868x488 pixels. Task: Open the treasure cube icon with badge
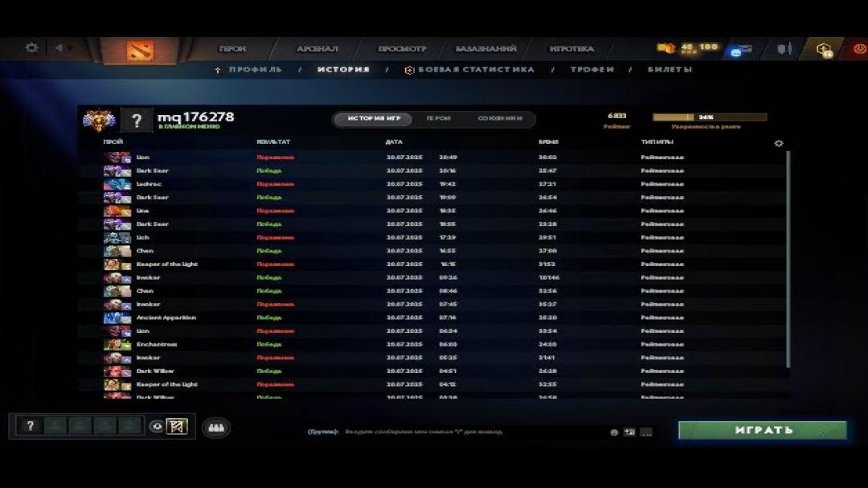[x=824, y=50]
